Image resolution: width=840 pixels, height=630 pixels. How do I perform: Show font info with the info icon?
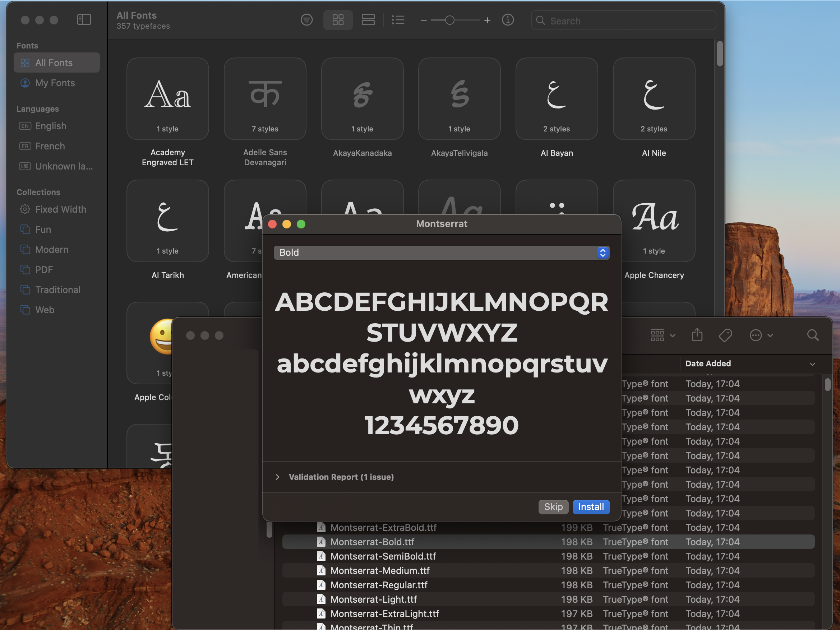pos(508,20)
